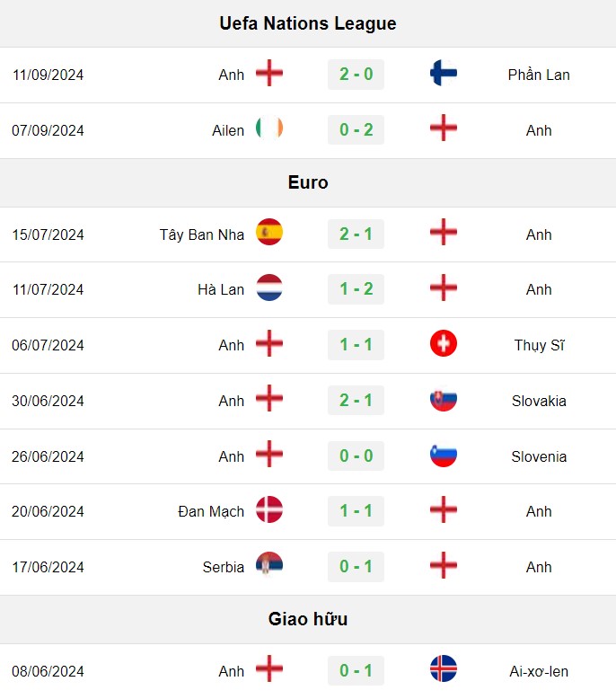Viewport: 616px width, 699px height.
Task: Click the Switzerland flag icon
Action: 444,343
